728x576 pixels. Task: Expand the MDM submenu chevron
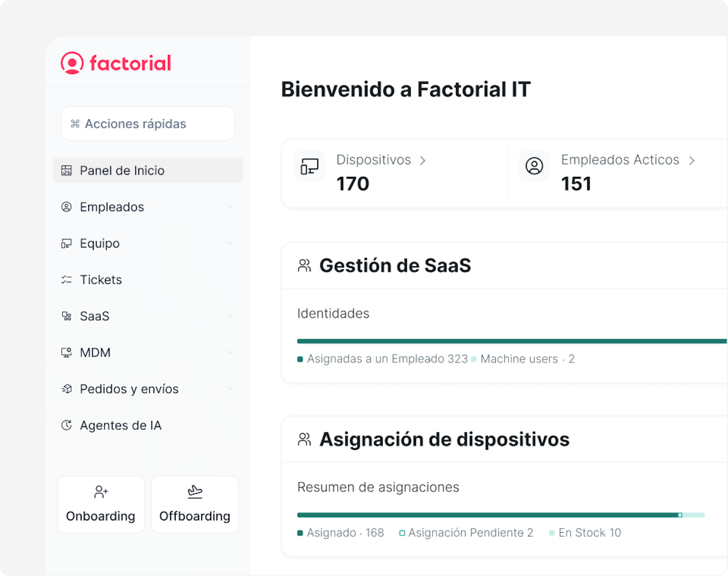click(x=230, y=352)
